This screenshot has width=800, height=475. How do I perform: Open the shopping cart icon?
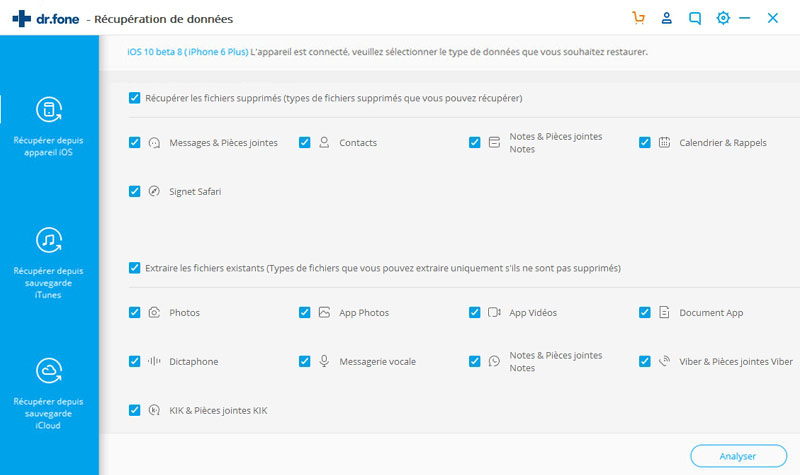pos(638,18)
